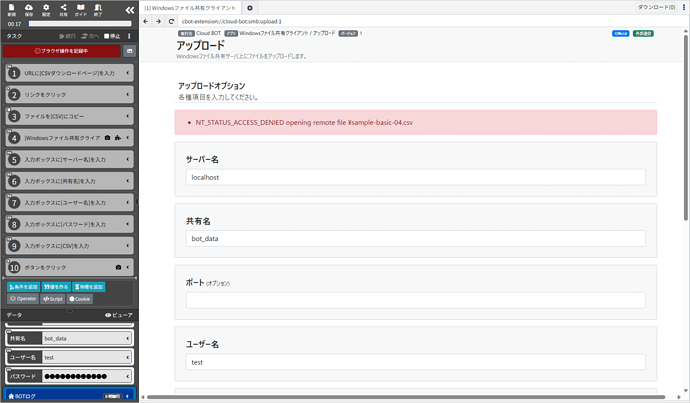Click the browser reload icon
The width and height of the screenshot is (690, 403).
point(171,21)
